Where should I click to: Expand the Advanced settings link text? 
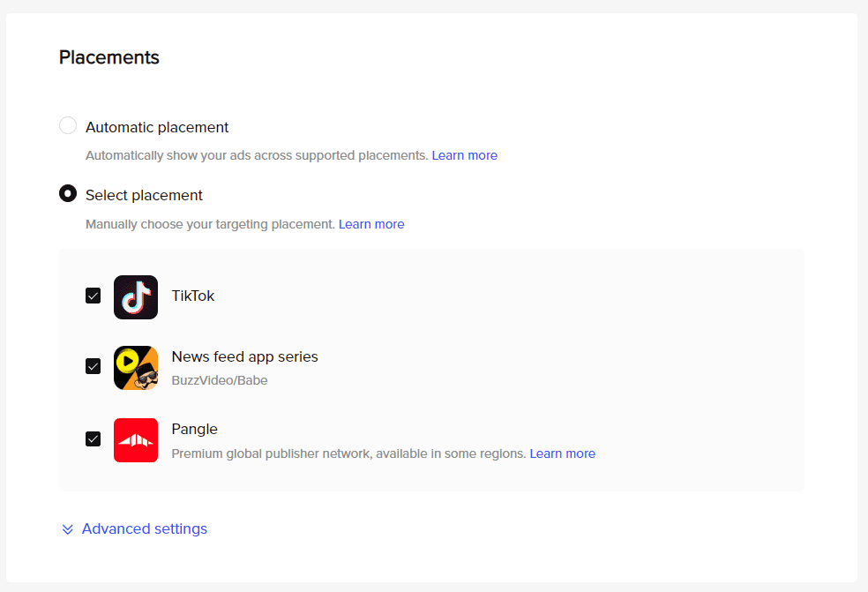point(145,528)
